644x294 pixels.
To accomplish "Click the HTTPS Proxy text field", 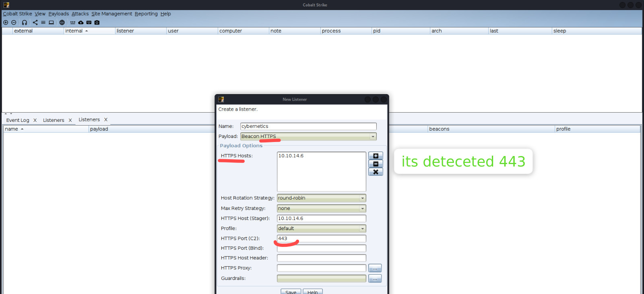I will click(322, 268).
